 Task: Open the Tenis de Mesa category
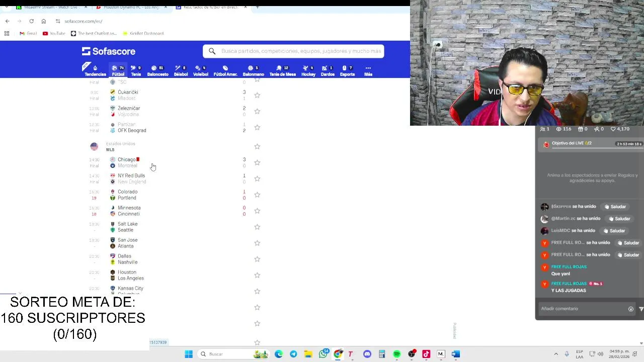click(282, 71)
